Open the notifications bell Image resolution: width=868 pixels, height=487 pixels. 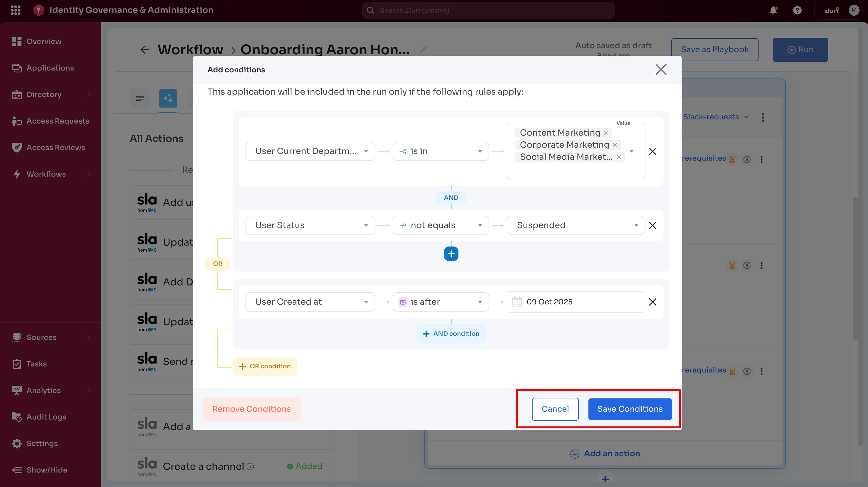(773, 11)
